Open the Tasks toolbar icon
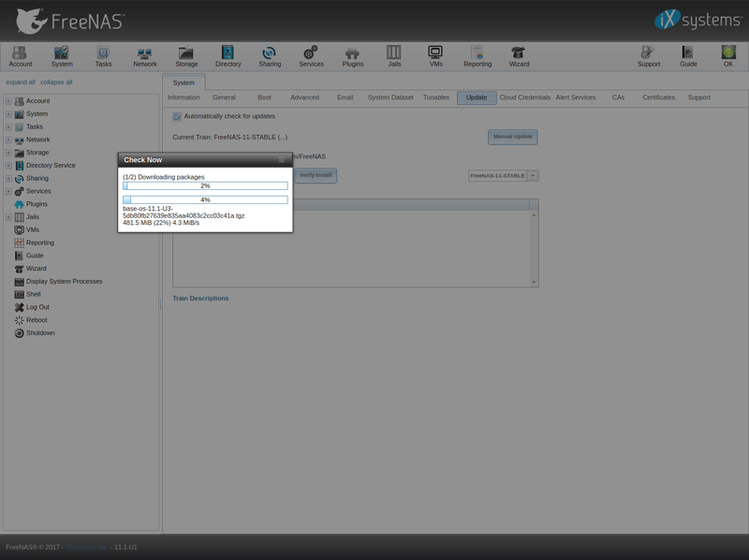 pyautogui.click(x=103, y=56)
